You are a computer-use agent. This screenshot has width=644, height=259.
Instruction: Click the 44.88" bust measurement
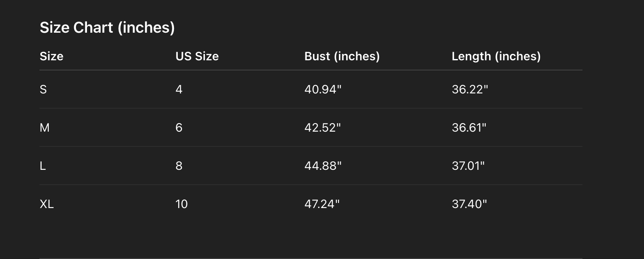pyautogui.click(x=323, y=166)
